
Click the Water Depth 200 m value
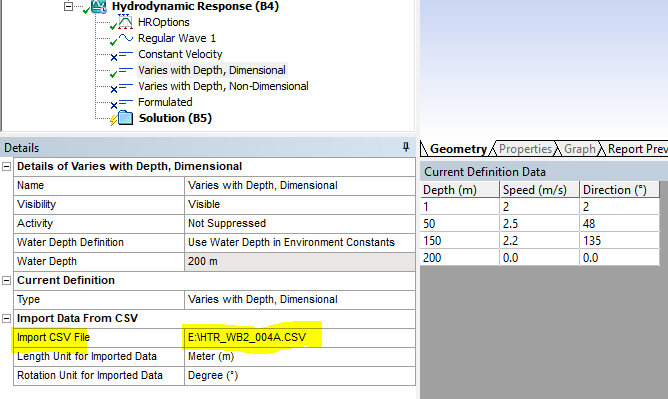pyautogui.click(x=300, y=261)
